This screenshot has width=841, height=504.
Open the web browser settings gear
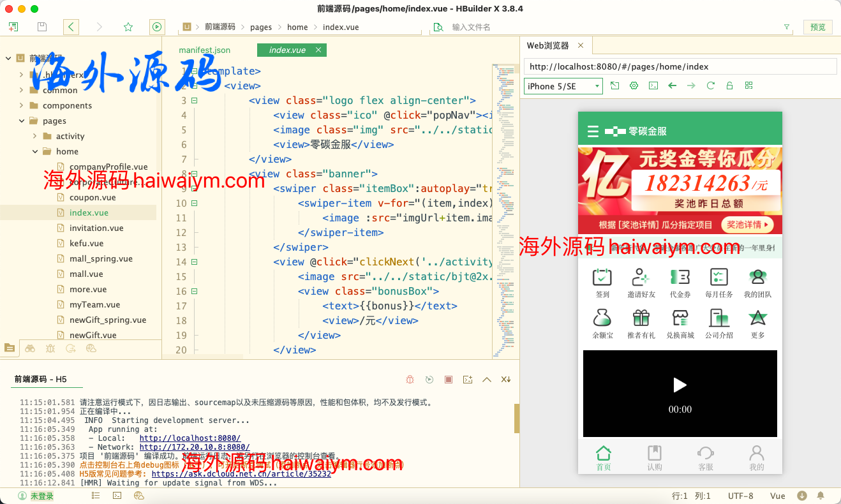click(x=634, y=85)
